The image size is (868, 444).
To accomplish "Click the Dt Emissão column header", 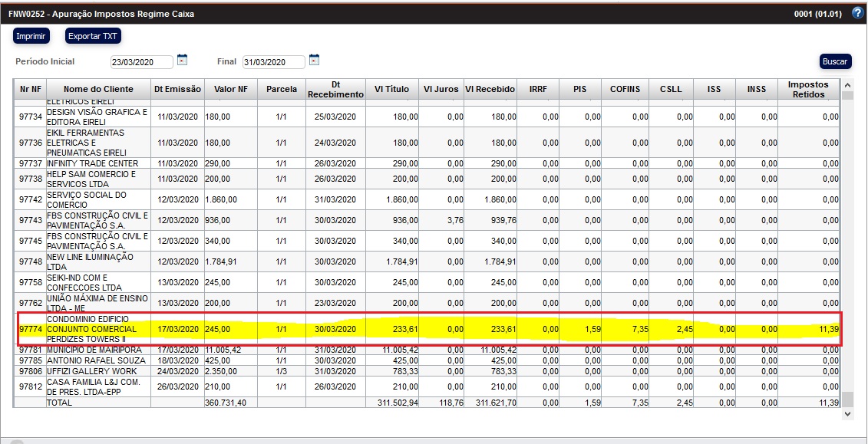I will [x=177, y=89].
